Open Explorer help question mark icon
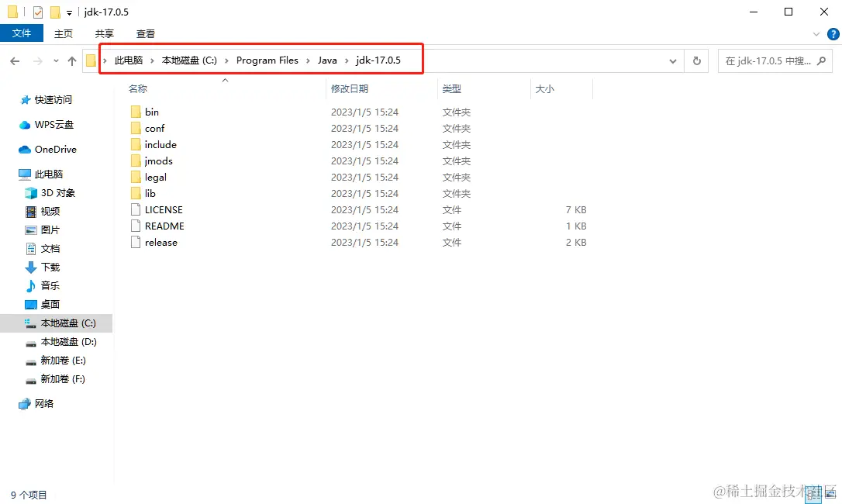 coord(833,34)
